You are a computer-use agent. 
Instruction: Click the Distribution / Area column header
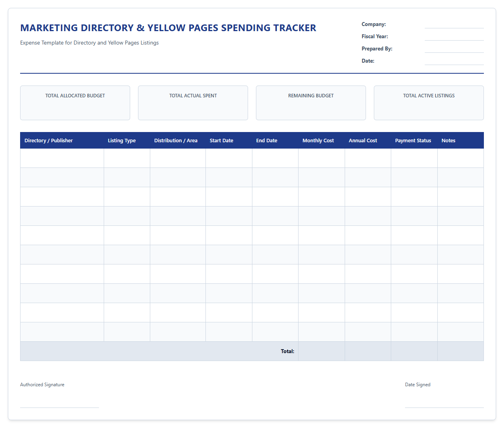178,140
